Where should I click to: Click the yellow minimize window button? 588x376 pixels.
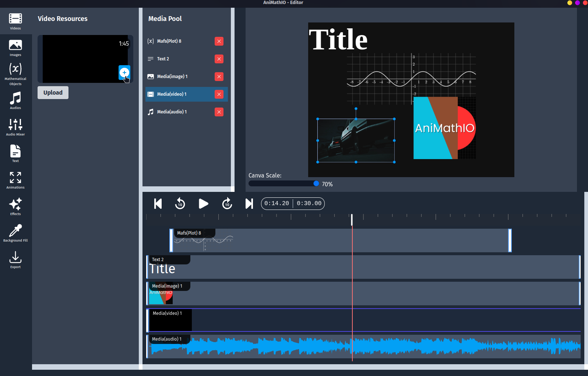click(570, 3)
